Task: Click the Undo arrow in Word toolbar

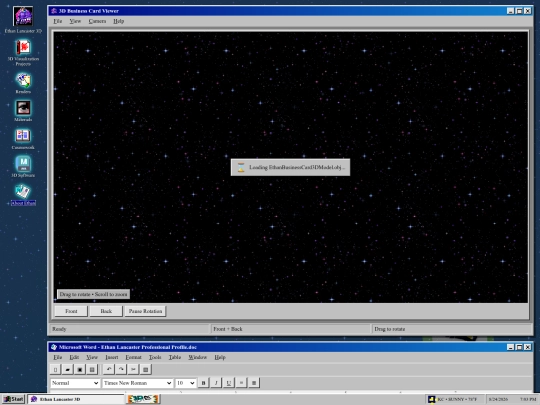Action: point(109,370)
